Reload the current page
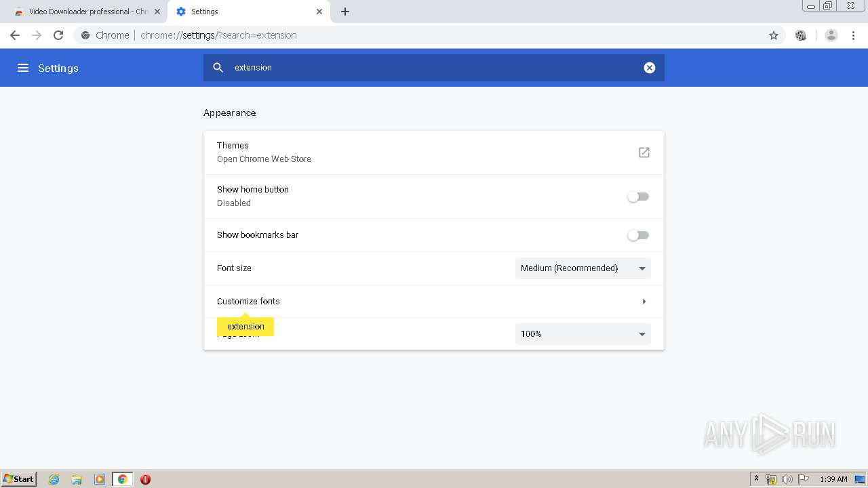 click(58, 35)
